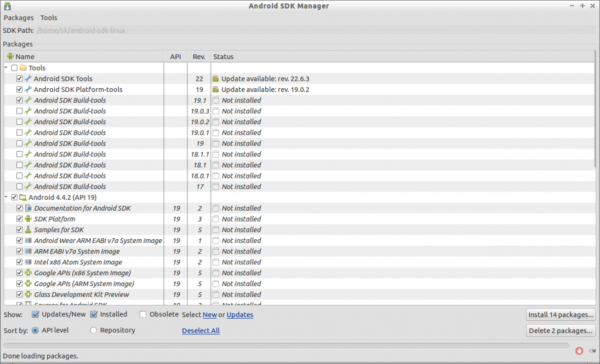The height and width of the screenshot is (364, 600).
Task: Click 'Update available: rev. 19.0.2' status text
Action: (266, 89)
